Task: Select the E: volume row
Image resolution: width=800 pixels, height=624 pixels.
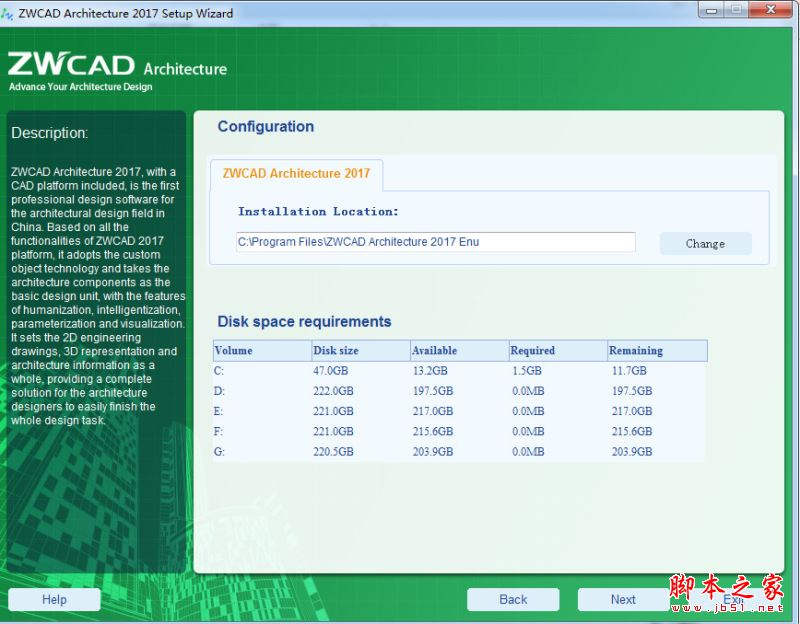Action: click(460, 411)
